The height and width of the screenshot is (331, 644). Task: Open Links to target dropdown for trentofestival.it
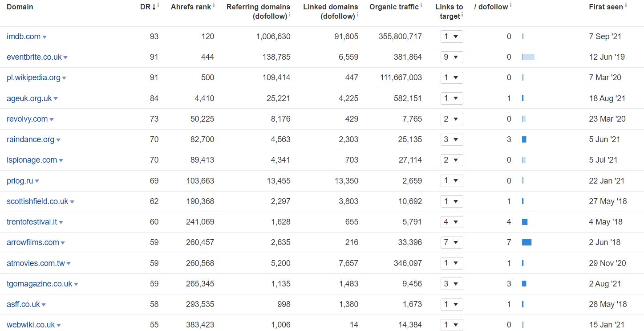452,222
